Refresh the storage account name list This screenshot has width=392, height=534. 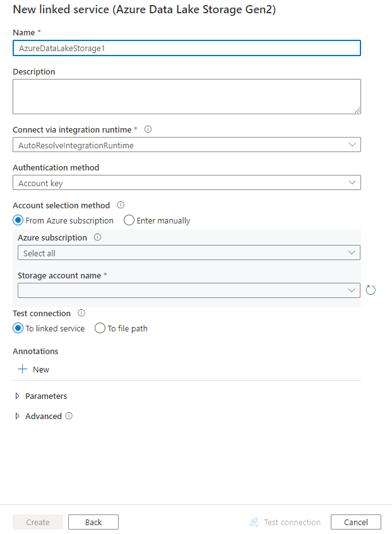pos(371,290)
